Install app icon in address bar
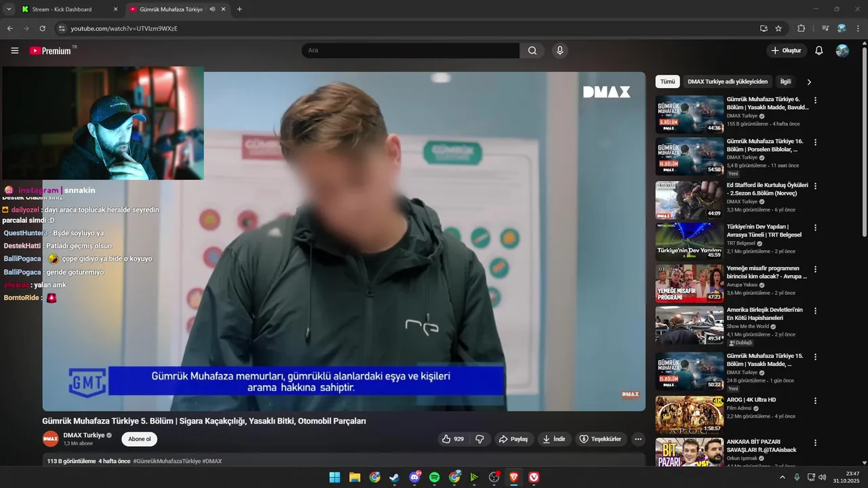Viewport: 868px width, 488px height. point(764,28)
